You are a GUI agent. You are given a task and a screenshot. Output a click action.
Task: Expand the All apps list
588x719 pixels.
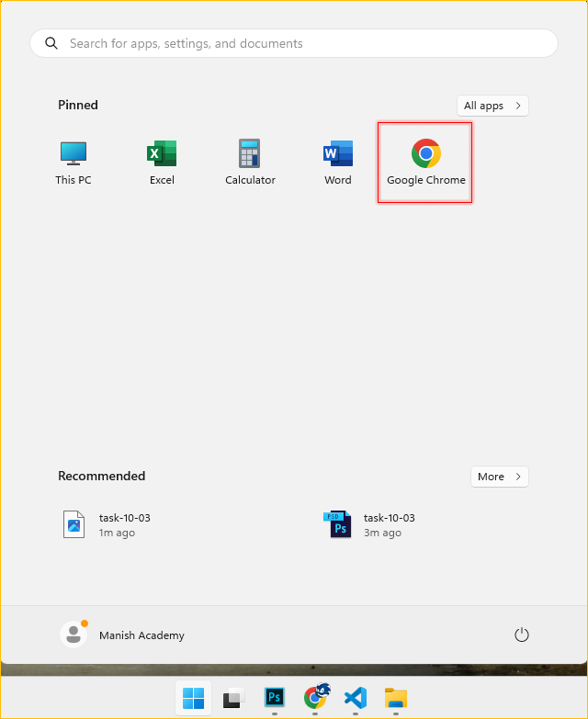tap(492, 106)
